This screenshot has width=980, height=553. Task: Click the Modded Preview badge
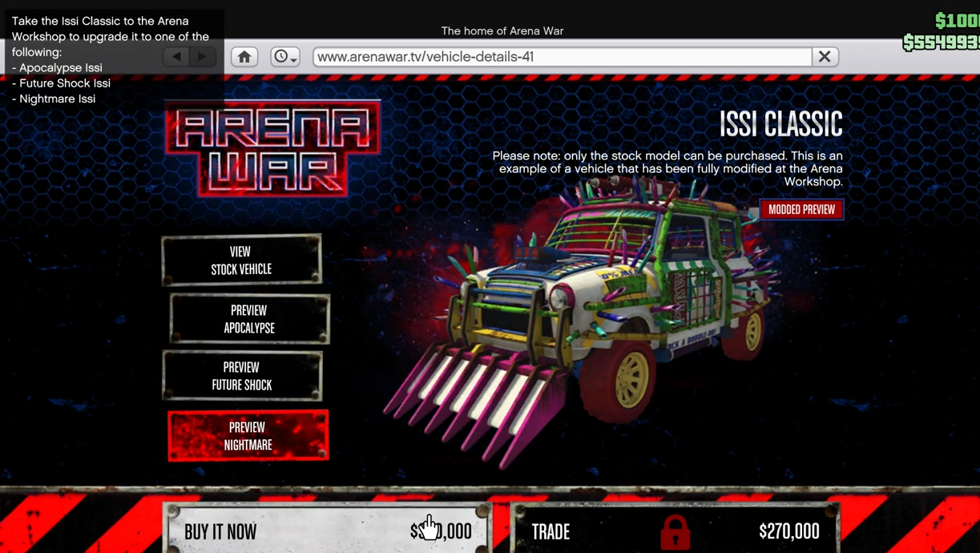[801, 209]
